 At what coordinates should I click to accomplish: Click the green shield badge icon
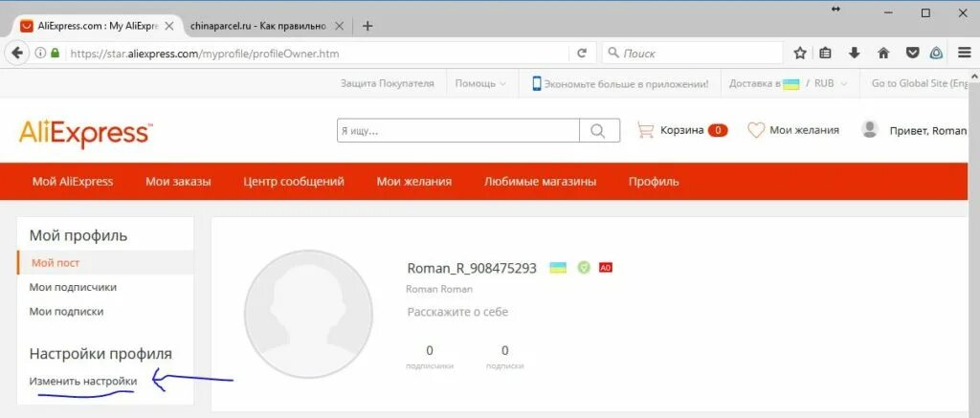(x=584, y=268)
